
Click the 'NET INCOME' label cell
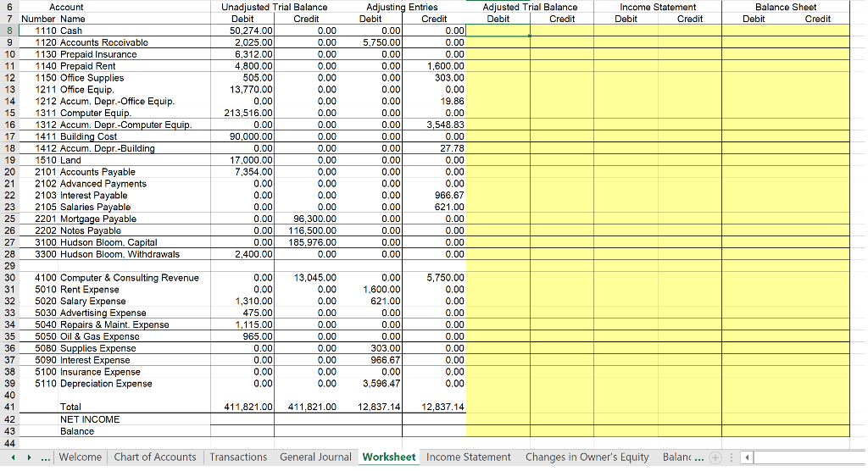[90, 419]
